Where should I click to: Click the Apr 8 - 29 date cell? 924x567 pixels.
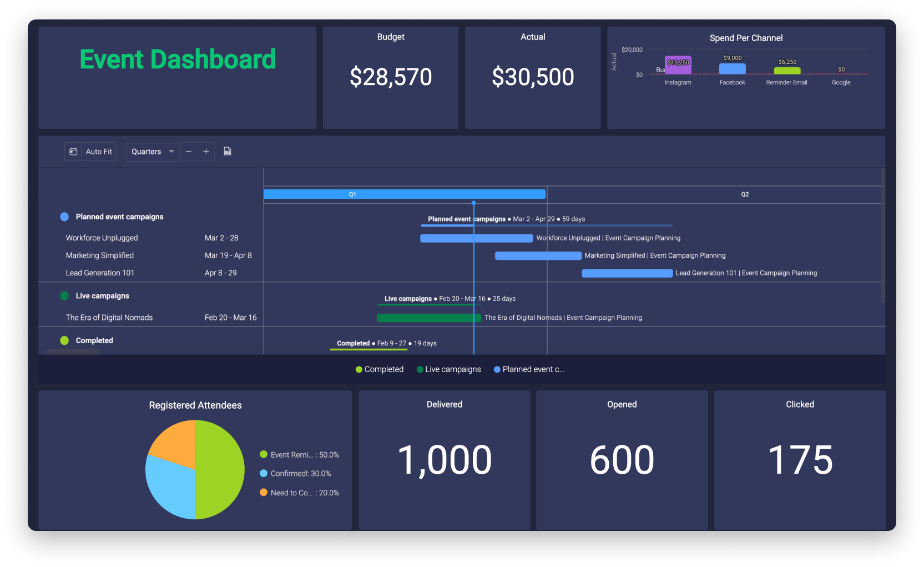point(220,273)
